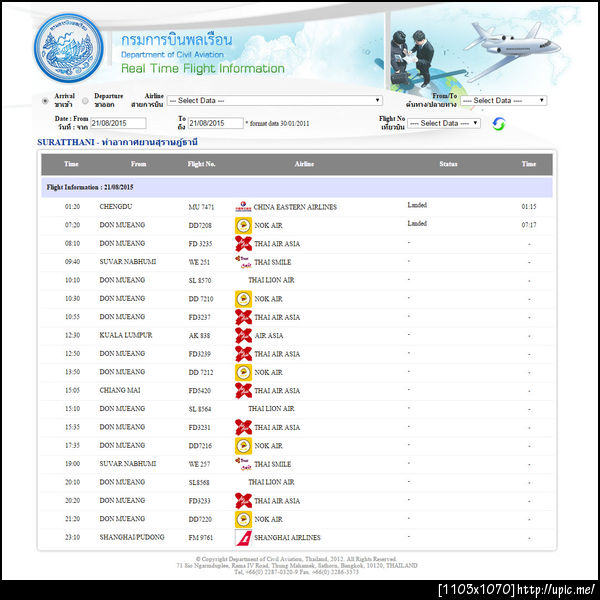The width and height of the screenshot is (600, 600).
Task: Click Thai Air Asia logo on FD 3235 row
Action: (243, 244)
